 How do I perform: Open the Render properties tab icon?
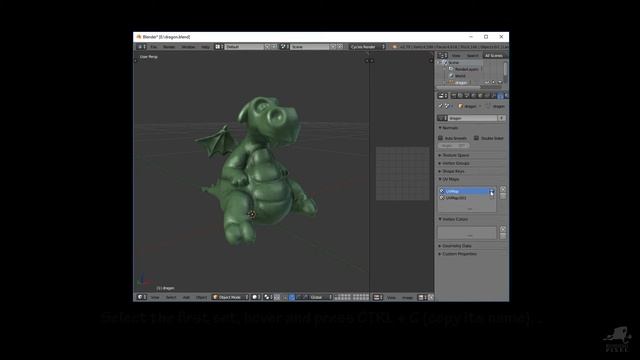454,96
